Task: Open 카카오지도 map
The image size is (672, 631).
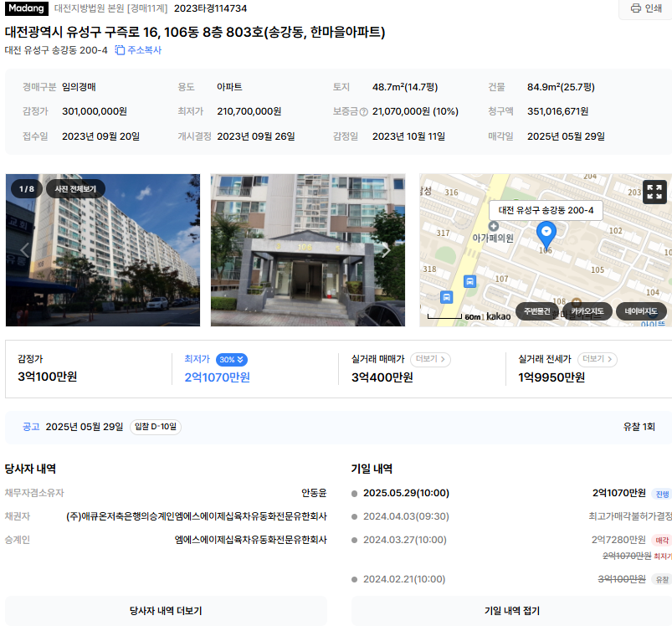Action: pos(587,311)
